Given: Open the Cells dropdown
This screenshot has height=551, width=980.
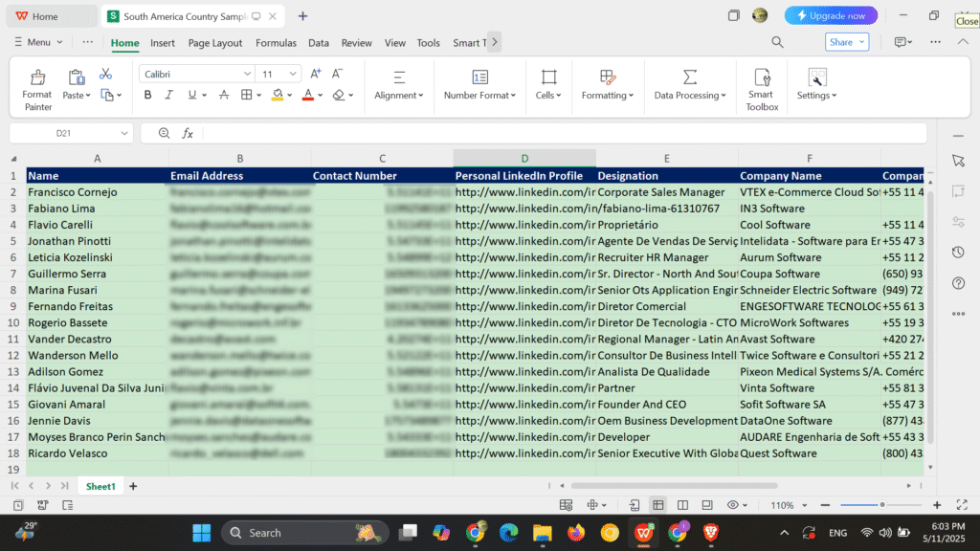Looking at the screenshot, I should [548, 85].
